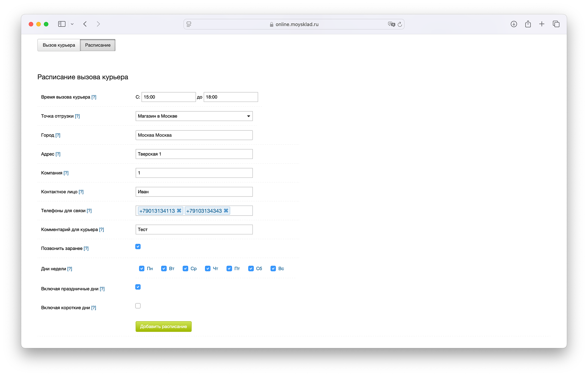Expand the sidebar options chevron

[72, 24]
